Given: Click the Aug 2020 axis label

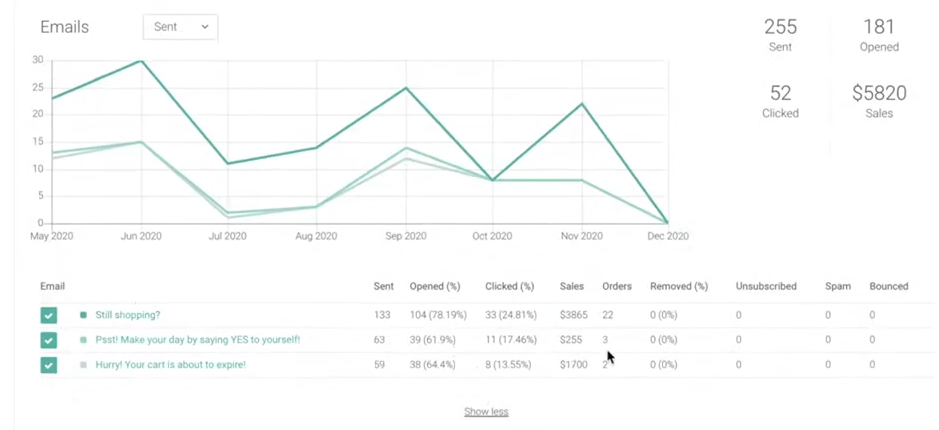Looking at the screenshot, I should tap(316, 236).
